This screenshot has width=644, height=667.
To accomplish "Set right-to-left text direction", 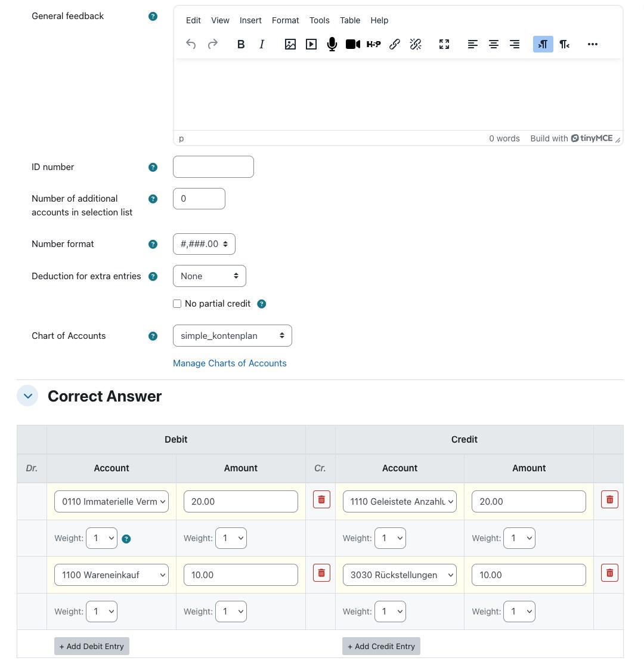I will [x=564, y=44].
